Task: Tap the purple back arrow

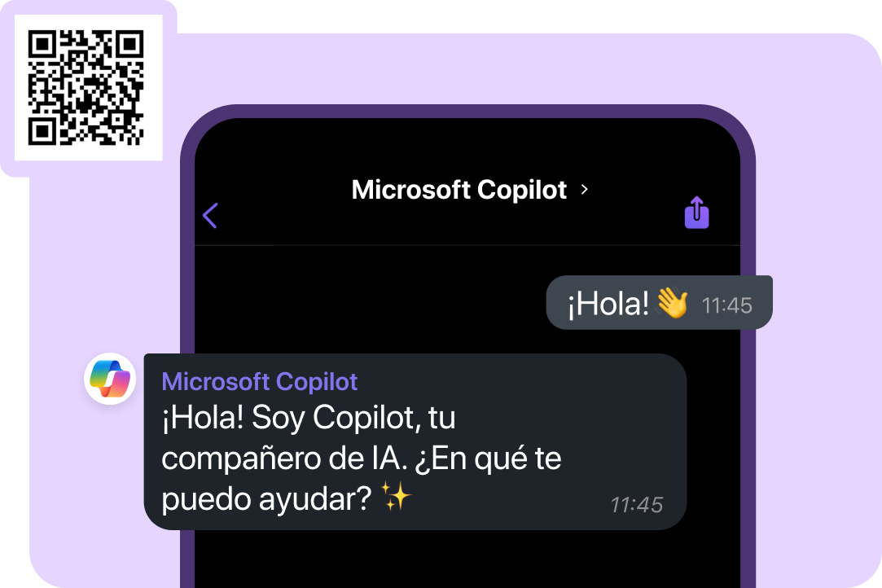Action: point(210,216)
